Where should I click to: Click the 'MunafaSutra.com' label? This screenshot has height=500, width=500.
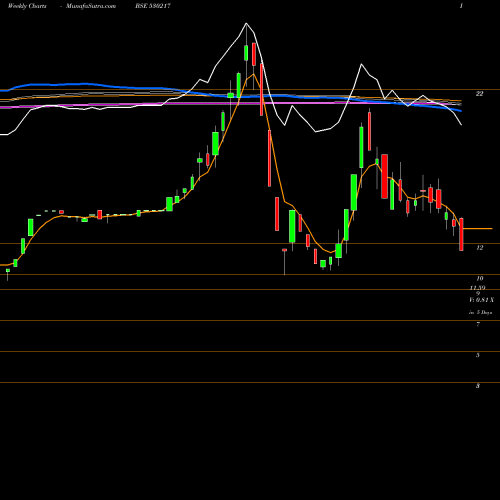91,6
